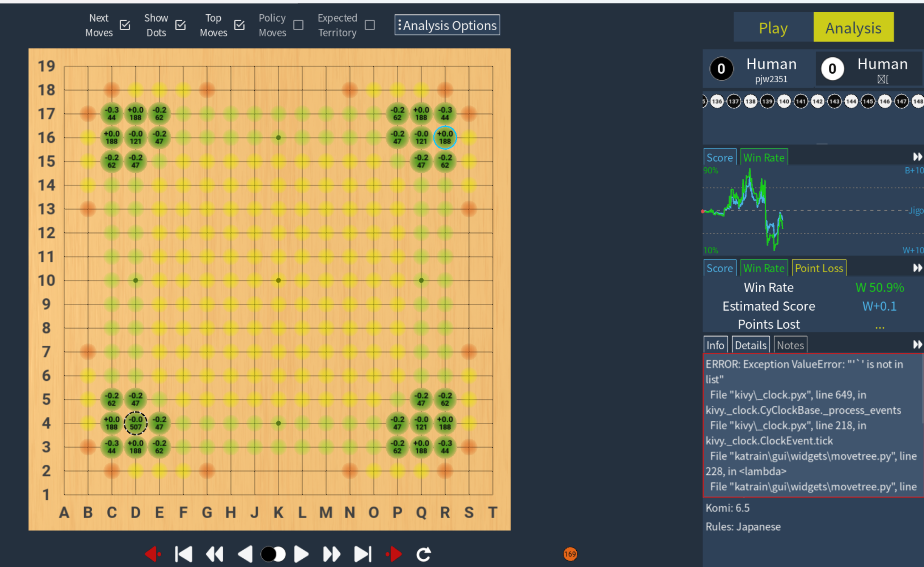The image size is (924, 567).
Task: Step back one move
Action: click(245, 554)
